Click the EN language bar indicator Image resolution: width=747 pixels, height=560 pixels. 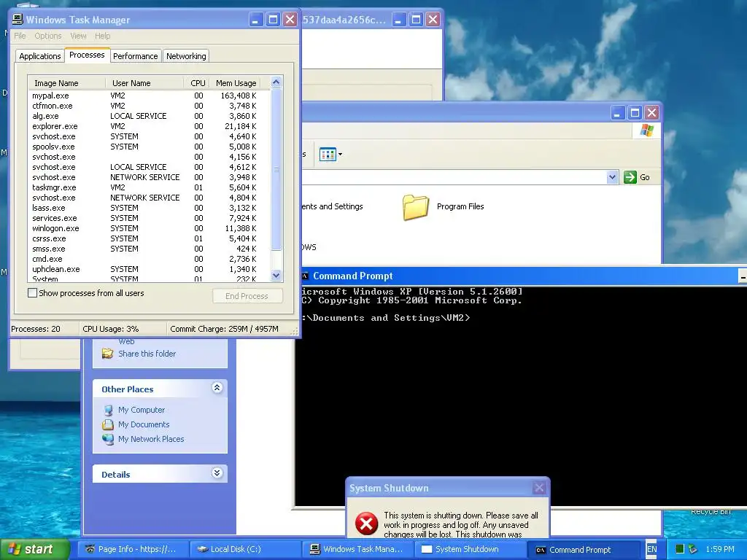[x=651, y=549]
